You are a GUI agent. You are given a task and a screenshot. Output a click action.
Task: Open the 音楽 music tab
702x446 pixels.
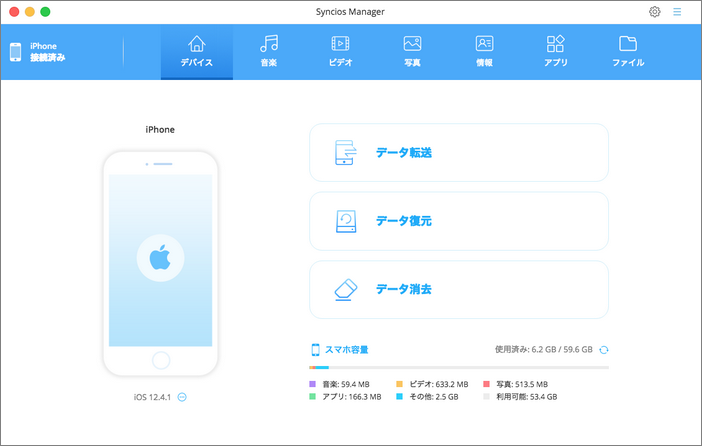click(268, 52)
